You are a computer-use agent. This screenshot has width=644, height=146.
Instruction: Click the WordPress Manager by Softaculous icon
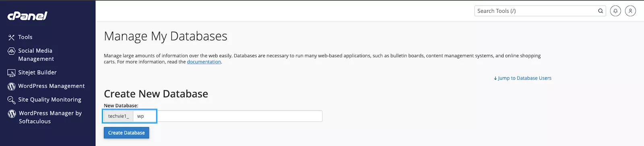[12, 114]
